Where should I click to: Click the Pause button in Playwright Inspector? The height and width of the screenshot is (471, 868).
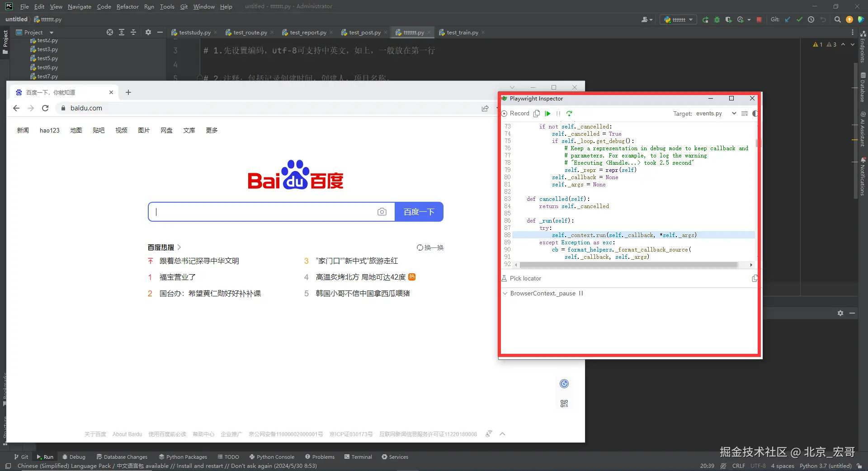558,114
